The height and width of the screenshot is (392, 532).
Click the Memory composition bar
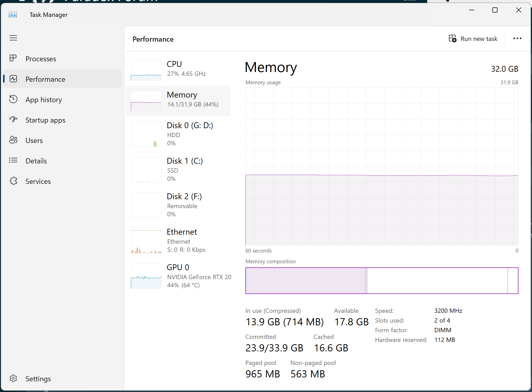[x=382, y=281]
